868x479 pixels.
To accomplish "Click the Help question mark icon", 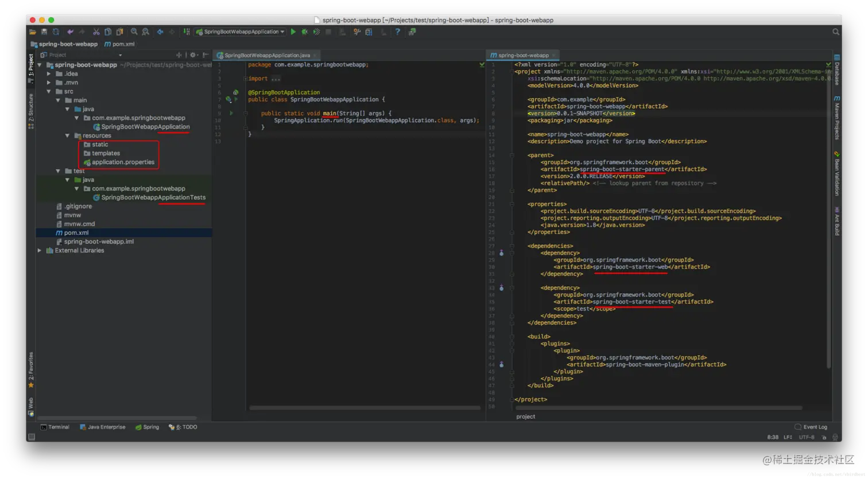I will (x=397, y=32).
